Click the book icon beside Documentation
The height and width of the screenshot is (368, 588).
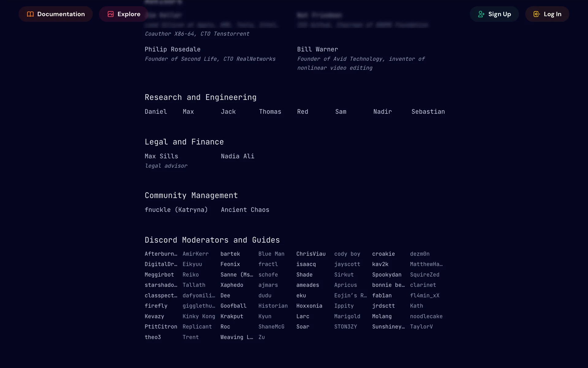30,14
